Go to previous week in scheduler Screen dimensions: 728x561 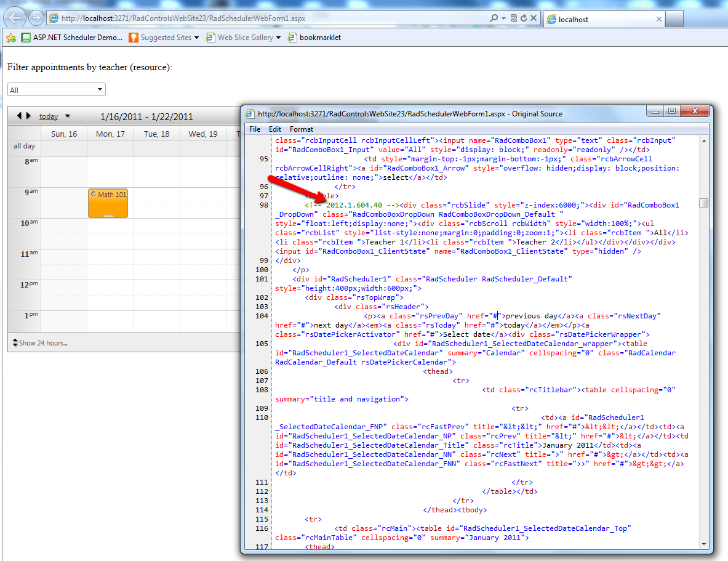pos(19,116)
